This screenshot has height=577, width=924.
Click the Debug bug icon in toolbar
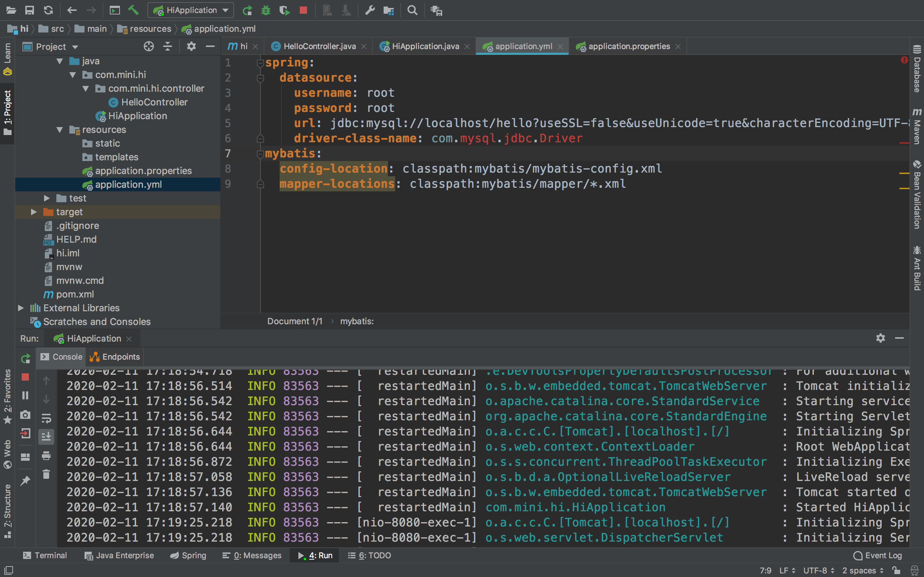[265, 10]
